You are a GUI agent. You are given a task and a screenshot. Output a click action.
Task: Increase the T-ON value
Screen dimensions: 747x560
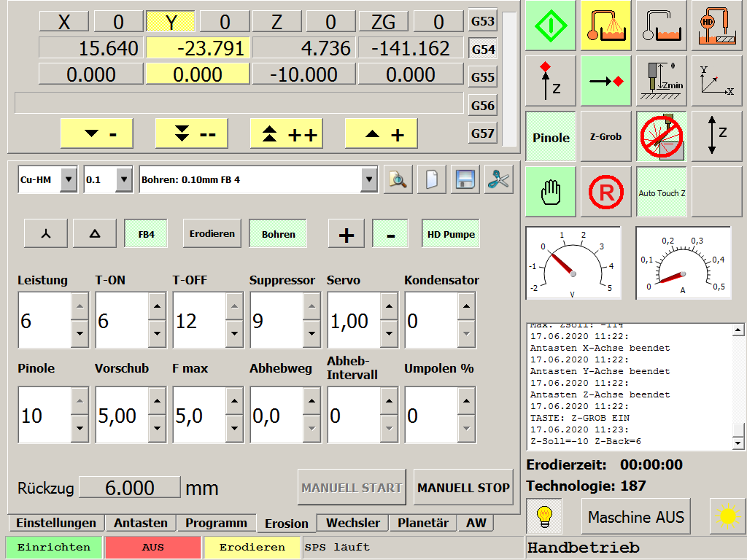click(158, 306)
